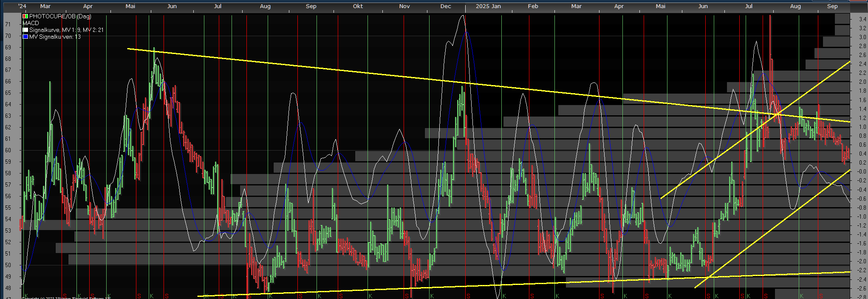The width and height of the screenshot is (868, 299).
Task: Click the 3.4 value on MACD axis
Action: pyautogui.click(x=862, y=20)
